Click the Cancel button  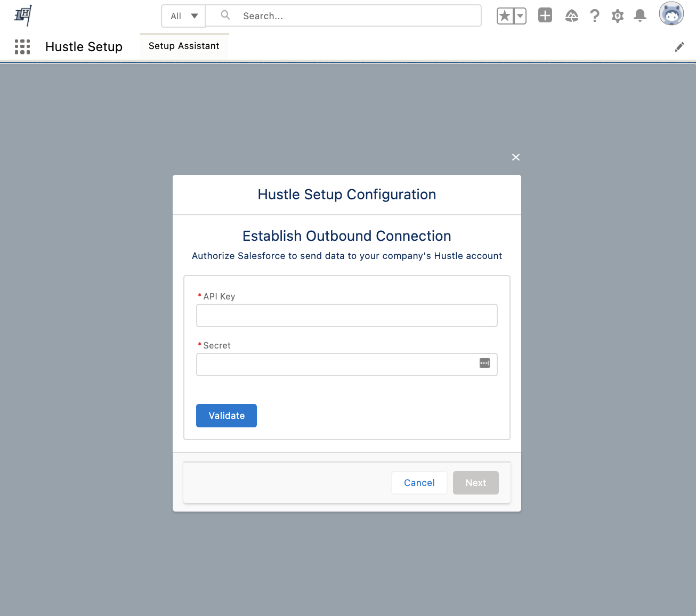[x=419, y=483]
